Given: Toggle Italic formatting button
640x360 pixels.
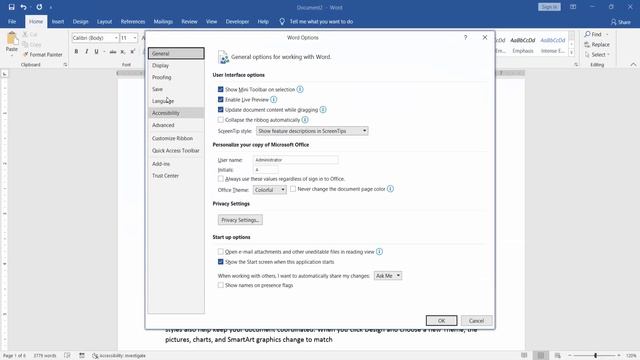Looking at the screenshot, I should [87, 51].
